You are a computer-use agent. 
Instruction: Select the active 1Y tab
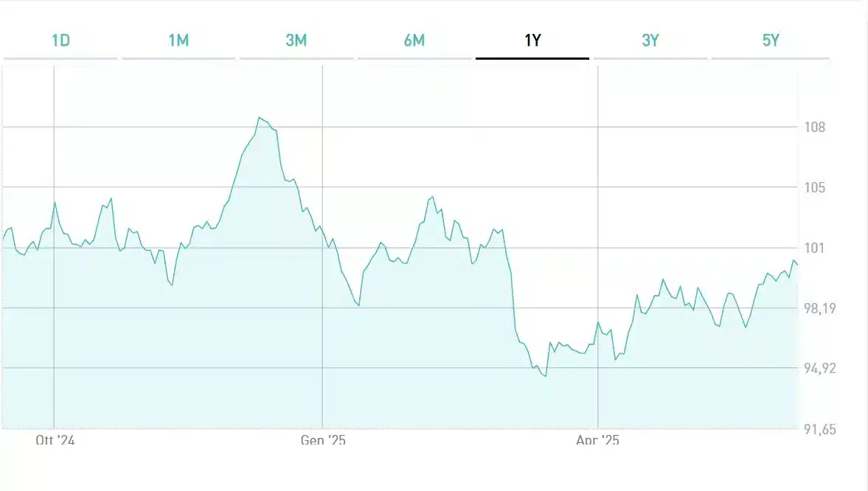pyautogui.click(x=532, y=41)
